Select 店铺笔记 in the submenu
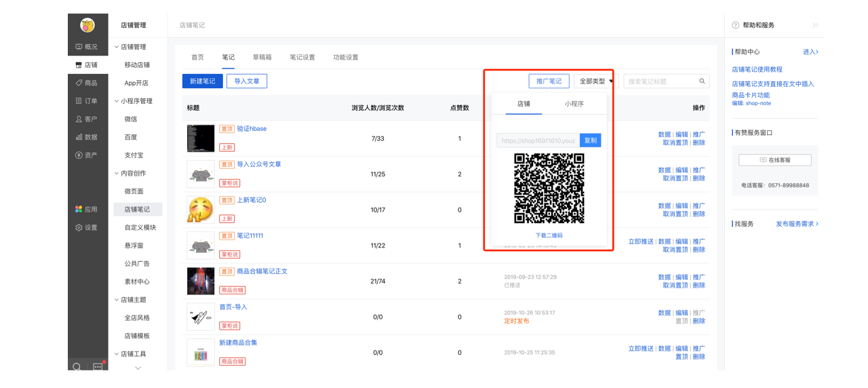The width and height of the screenshot is (868, 388). 138,210
